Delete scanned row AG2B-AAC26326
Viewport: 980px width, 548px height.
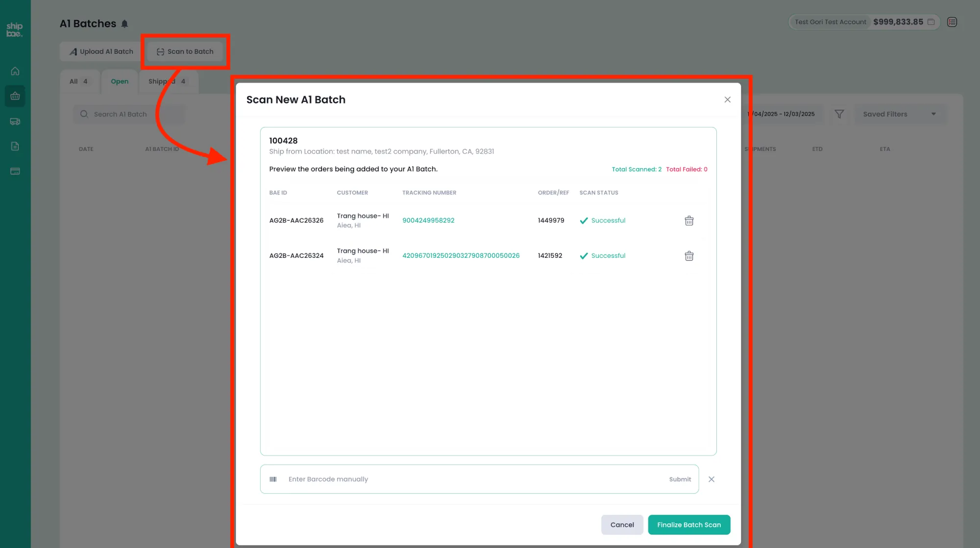point(689,221)
